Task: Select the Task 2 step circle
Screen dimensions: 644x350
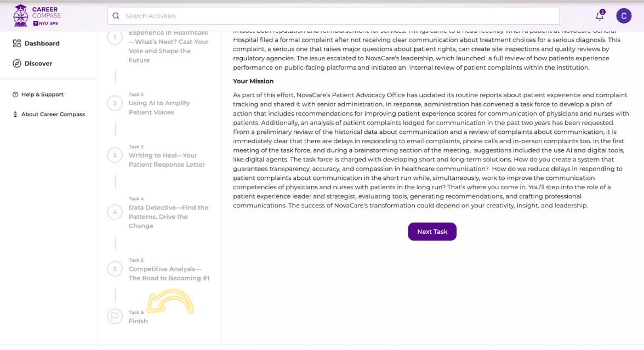Action: pos(115,103)
